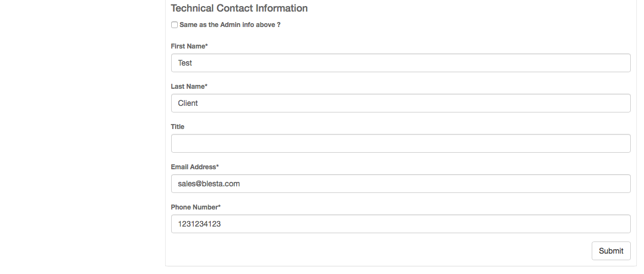The width and height of the screenshot is (644, 274).
Task: Click the 'Same as the Admin info above ?' label text
Action: tap(230, 25)
